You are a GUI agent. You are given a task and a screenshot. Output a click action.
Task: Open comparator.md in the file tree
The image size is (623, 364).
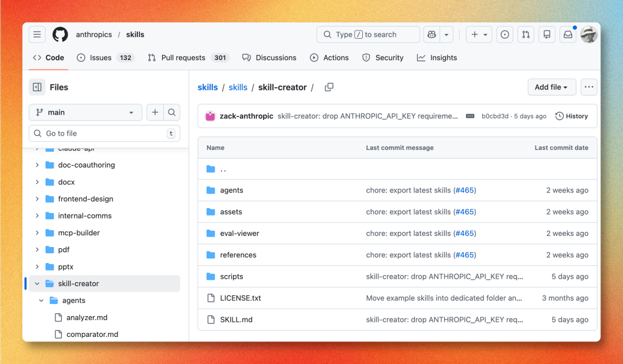click(x=92, y=334)
